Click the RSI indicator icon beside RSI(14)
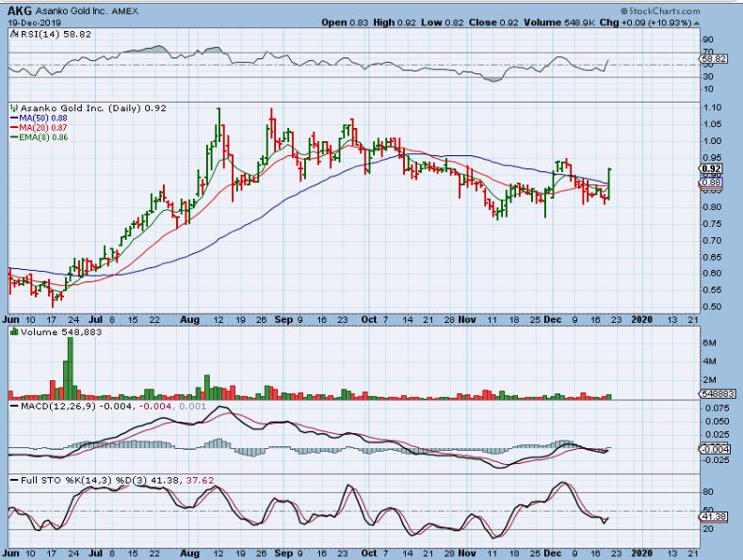 [14, 34]
